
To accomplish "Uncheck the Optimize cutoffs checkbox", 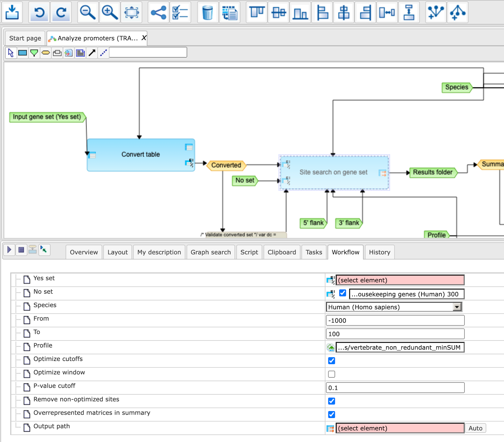I will 331,361.
